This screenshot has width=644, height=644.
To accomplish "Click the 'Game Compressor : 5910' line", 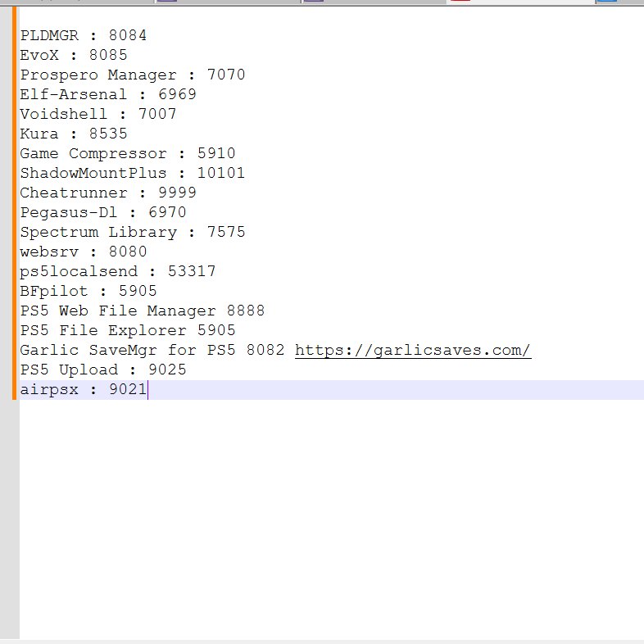I will (x=128, y=153).
